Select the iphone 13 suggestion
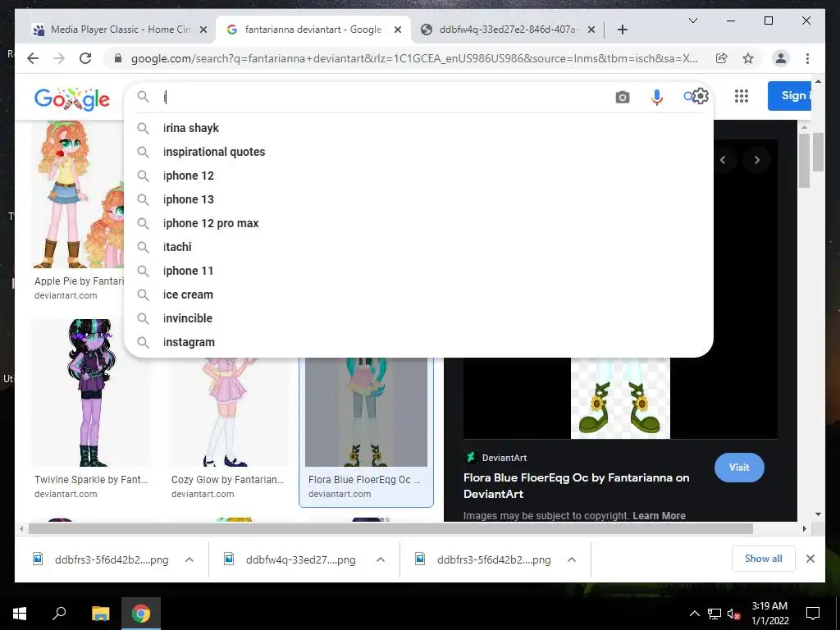 (x=418, y=199)
